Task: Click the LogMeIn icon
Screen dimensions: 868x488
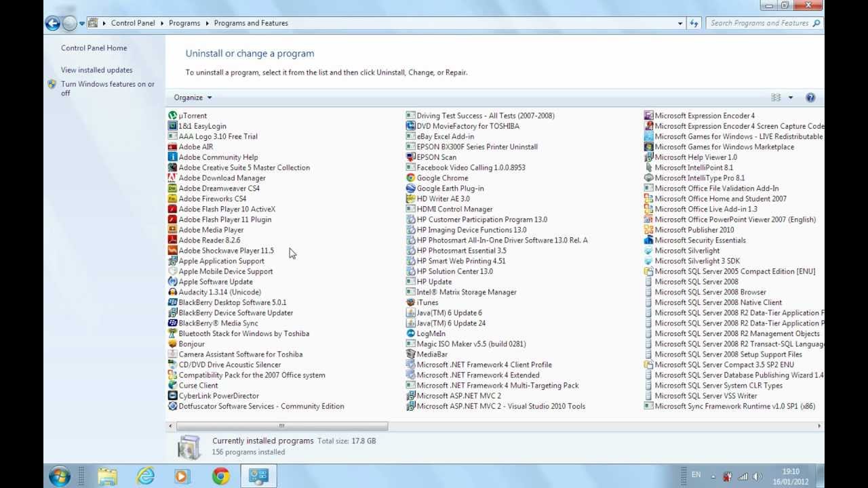Action: [x=411, y=333]
